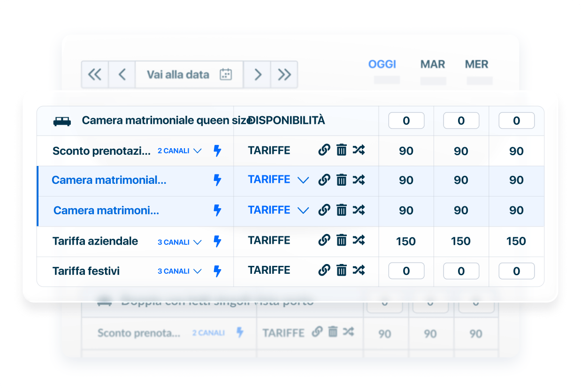
Task: Click trash icon in Tariffa aziendale row
Action: point(342,241)
